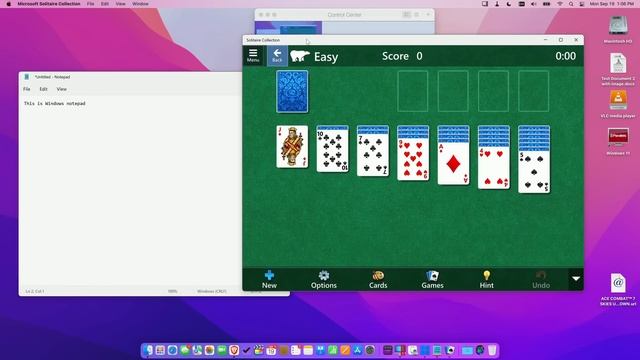The width and height of the screenshot is (640, 360).
Task: Select the Jack of hearts card
Action: (x=292, y=147)
